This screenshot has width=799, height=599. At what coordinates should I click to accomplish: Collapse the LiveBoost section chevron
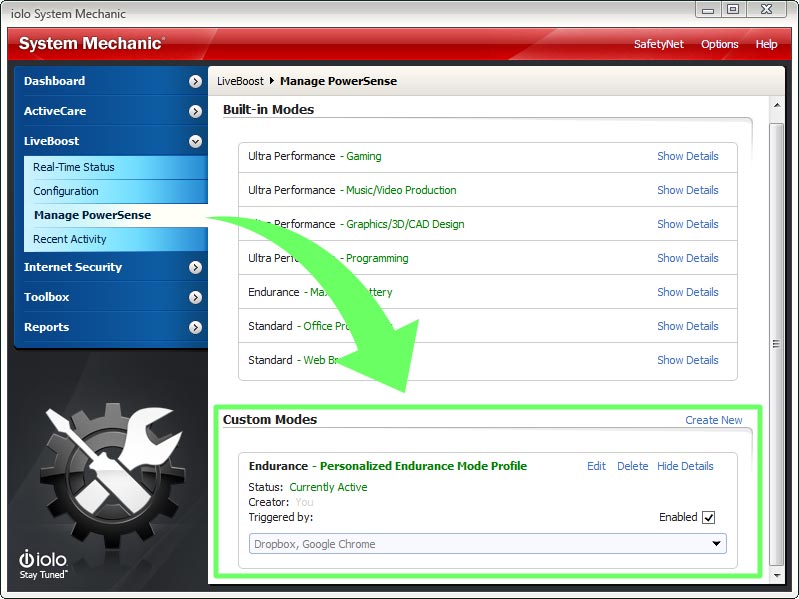click(195, 142)
